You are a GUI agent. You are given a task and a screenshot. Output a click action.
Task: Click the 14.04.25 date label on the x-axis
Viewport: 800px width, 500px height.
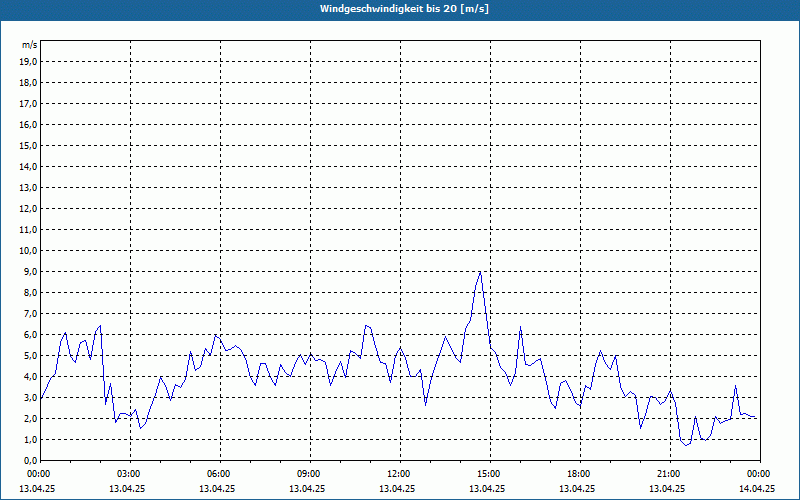757,488
